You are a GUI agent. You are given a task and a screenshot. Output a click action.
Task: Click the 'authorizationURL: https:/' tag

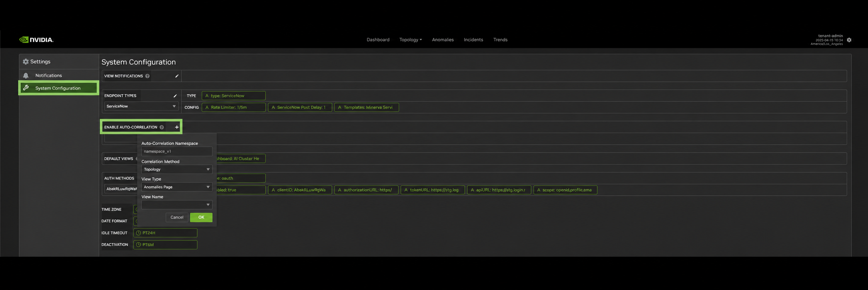coord(367,190)
